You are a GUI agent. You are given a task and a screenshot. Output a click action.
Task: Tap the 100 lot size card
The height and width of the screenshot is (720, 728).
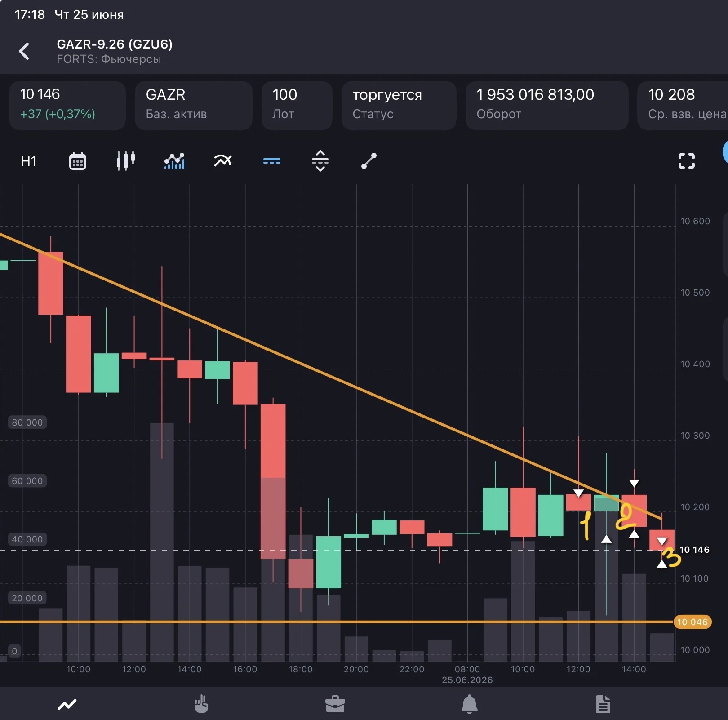[x=297, y=106]
